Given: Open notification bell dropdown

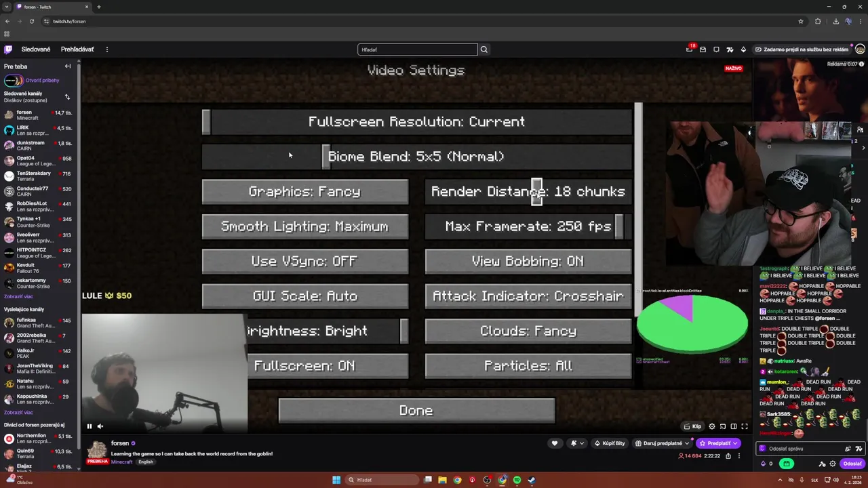Looking at the screenshot, I should point(577,443).
